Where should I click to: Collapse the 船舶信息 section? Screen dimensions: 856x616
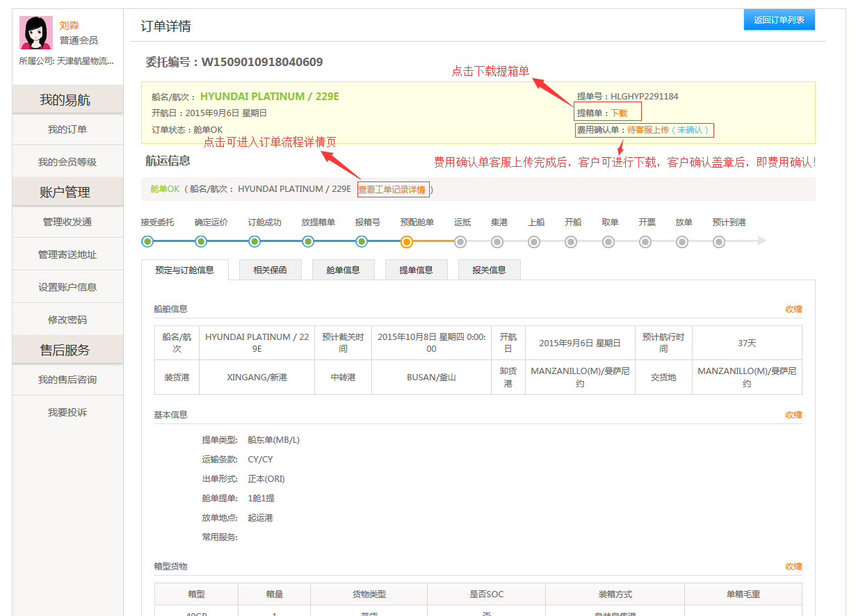(x=793, y=309)
